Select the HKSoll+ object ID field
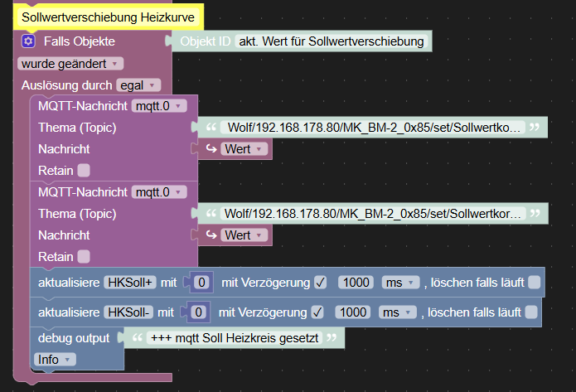576x392 pixels. (x=129, y=283)
